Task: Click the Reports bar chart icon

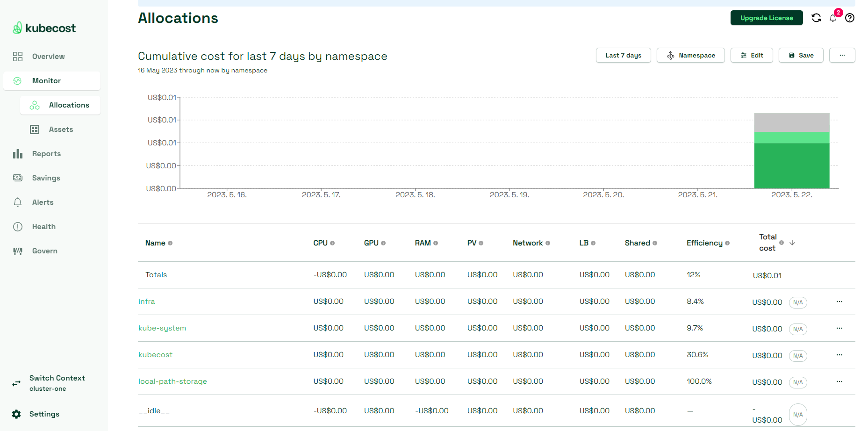Action: [x=18, y=154]
